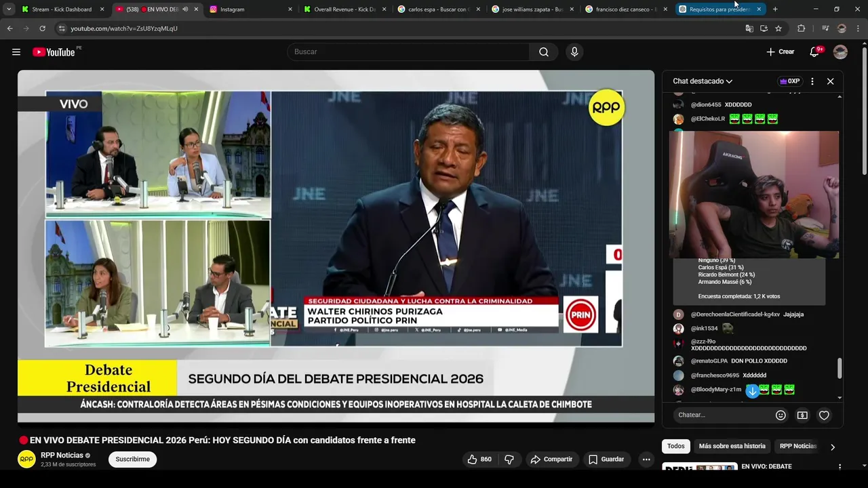Open browser profile avatar
The width and height of the screenshot is (868, 488).
pyautogui.click(x=842, y=28)
